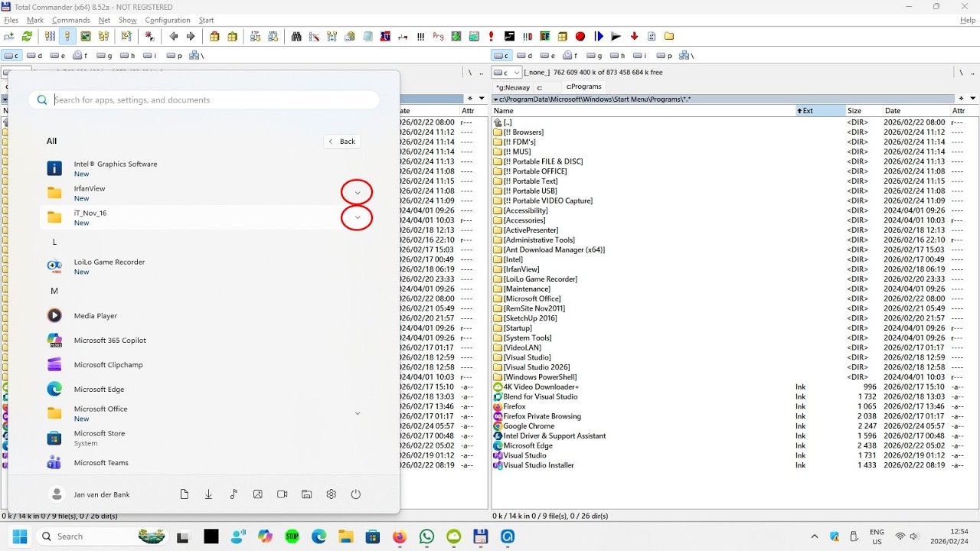Open the Mark menu
This screenshot has width=980, height=551.
click(x=35, y=20)
